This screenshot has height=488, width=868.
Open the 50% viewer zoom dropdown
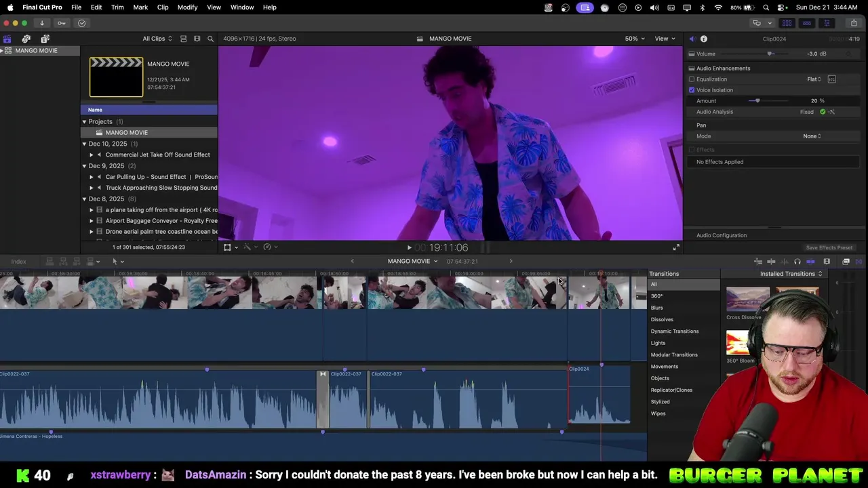(635, 39)
